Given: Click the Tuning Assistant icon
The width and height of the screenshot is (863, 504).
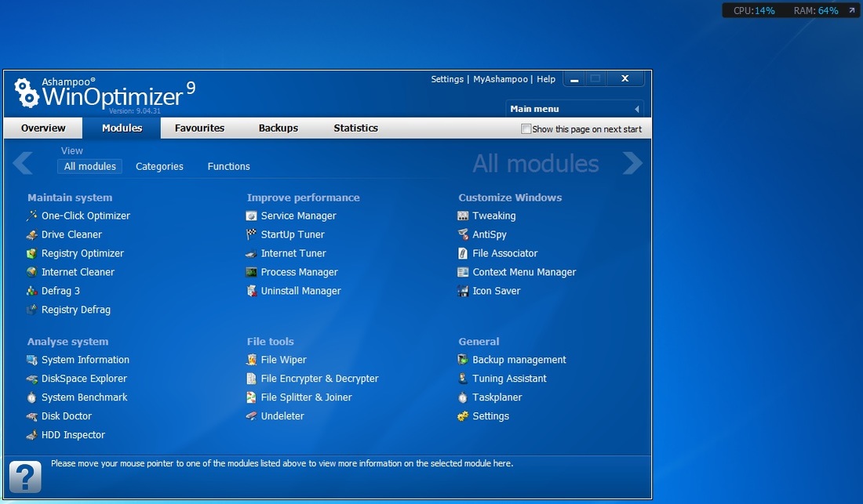Looking at the screenshot, I should click(x=463, y=379).
